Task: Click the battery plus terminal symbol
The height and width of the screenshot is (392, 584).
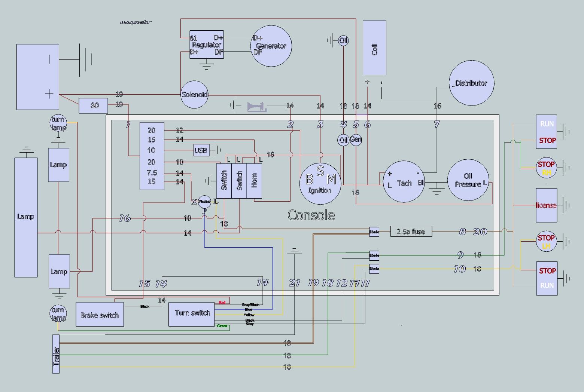Action: tap(49, 94)
